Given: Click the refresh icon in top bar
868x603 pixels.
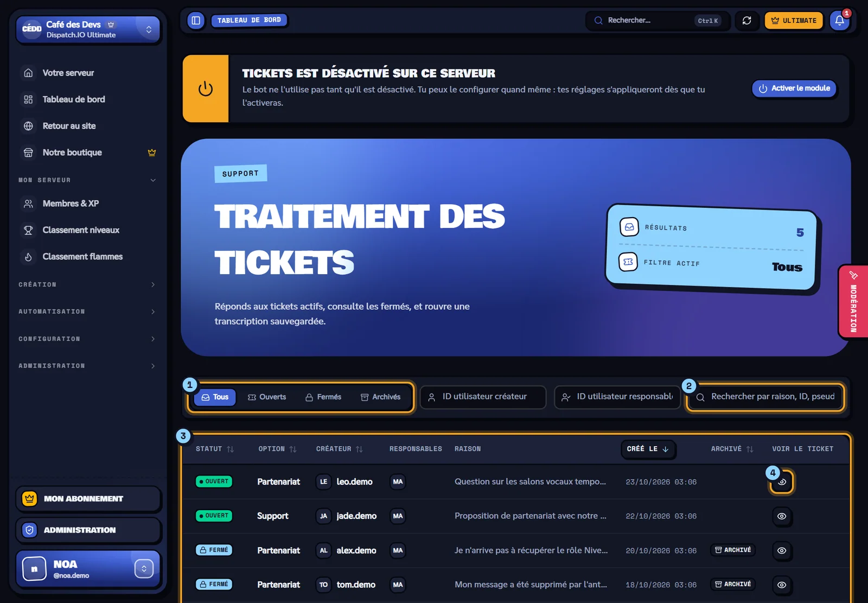Looking at the screenshot, I should tap(746, 21).
